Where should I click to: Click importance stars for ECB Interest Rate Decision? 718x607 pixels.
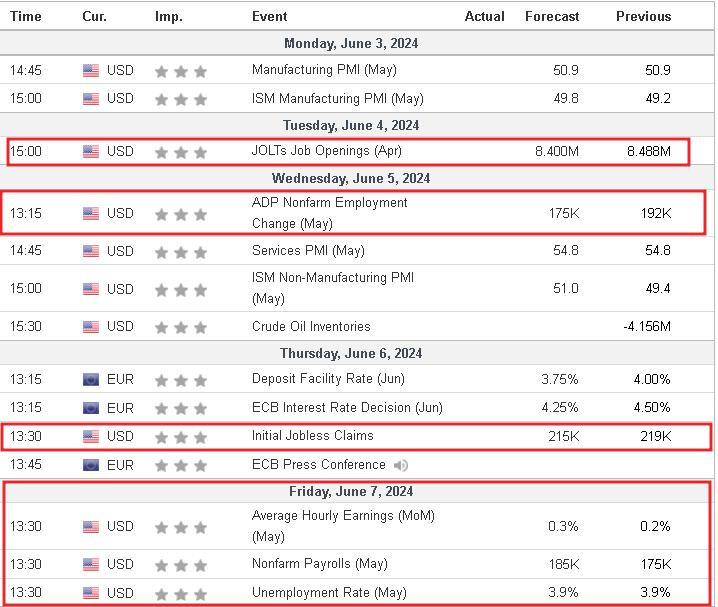point(181,409)
